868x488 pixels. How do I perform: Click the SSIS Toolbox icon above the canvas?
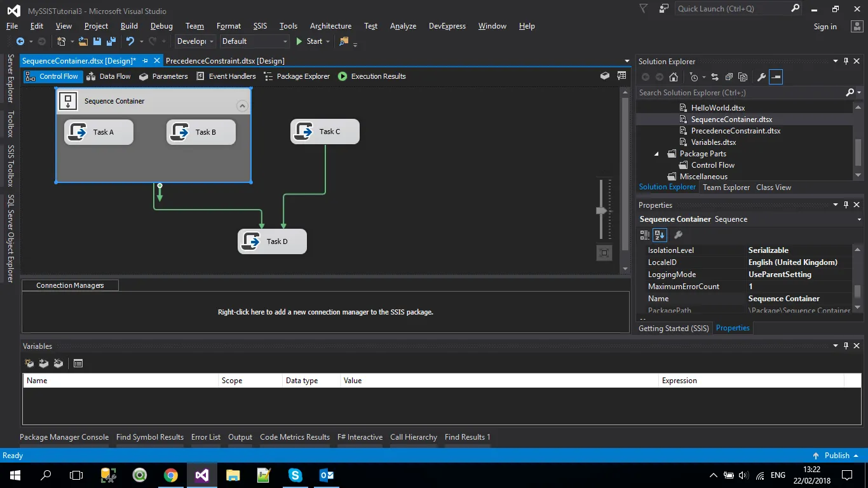605,76
